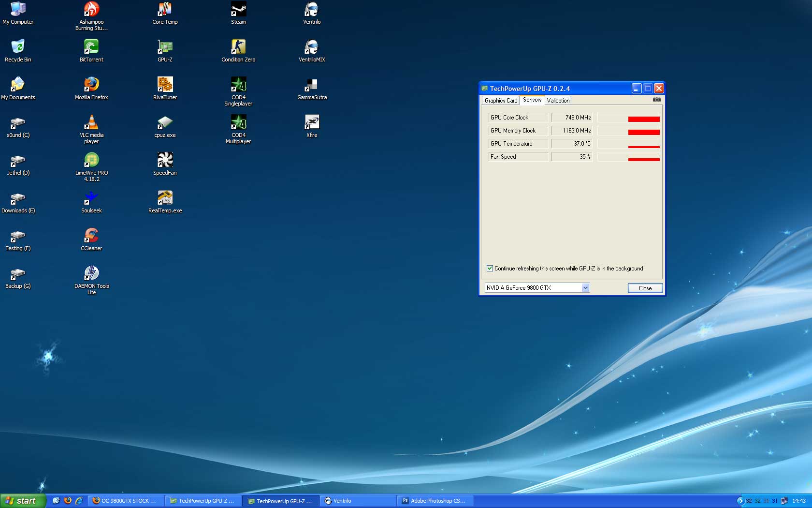Click the 1163.0 MHz memory clock value
Viewport: 812px width, 508px height.
[x=572, y=131]
